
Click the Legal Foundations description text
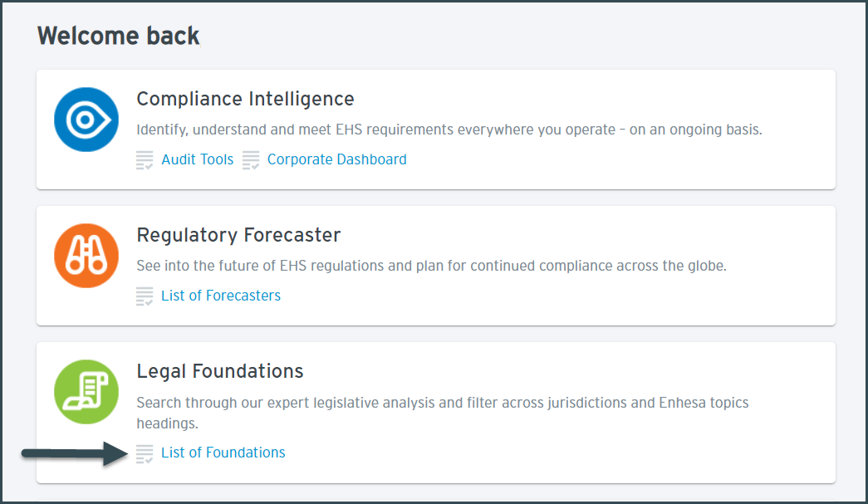pos(442,413)
